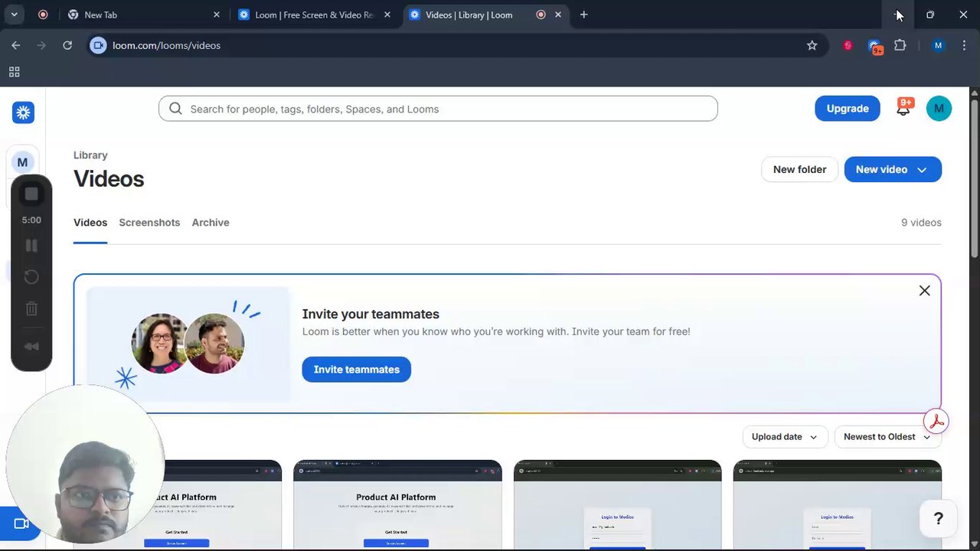Open the New video dropdown
980x551 pixels.
[893, 169]
